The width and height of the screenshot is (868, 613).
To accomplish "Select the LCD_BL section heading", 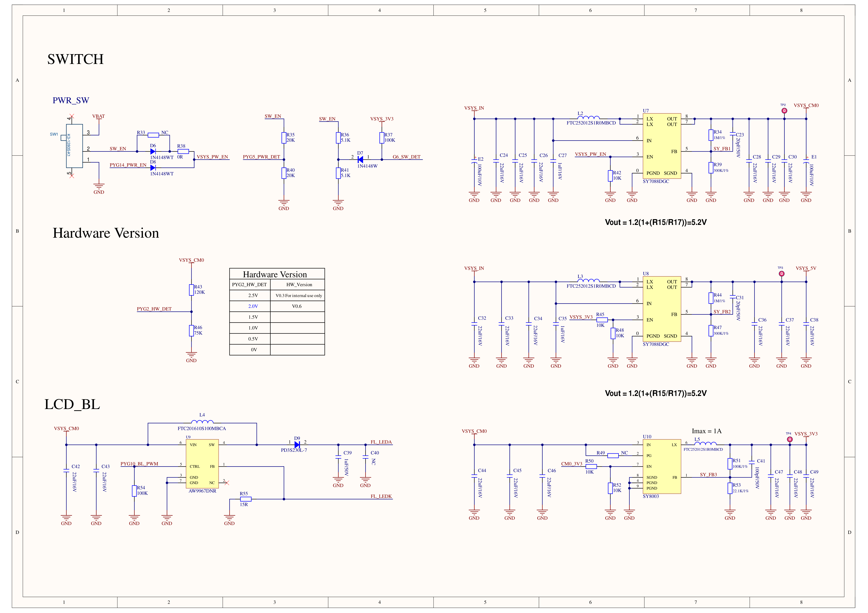I will coord(72,404).
